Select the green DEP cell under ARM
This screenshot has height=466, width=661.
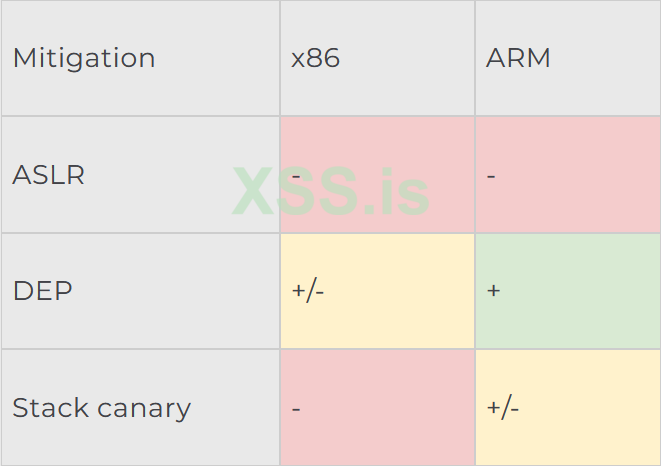pos(567,291)
